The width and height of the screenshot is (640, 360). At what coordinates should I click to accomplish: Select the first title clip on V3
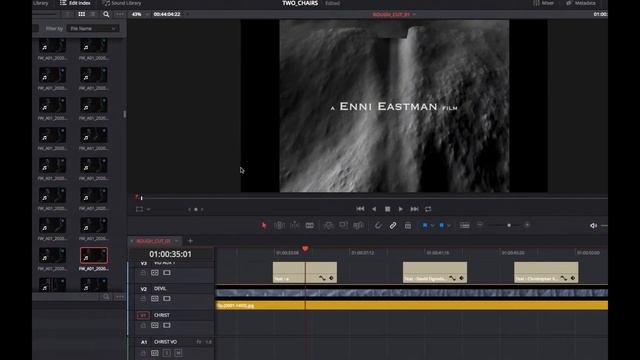(x=305, y=272)
